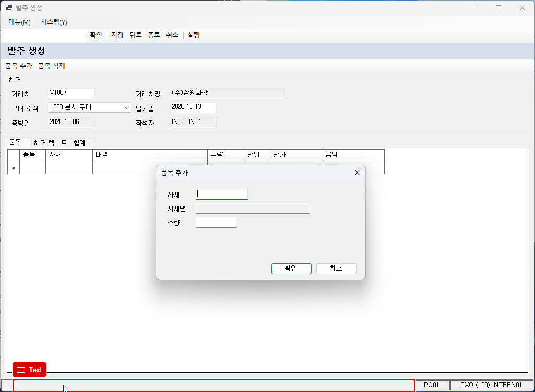Image resolution: width=535 pixels, height=392 pixels.
Task: Click the 작성자 field INTERN01
Action: click(x=193, y=122)
